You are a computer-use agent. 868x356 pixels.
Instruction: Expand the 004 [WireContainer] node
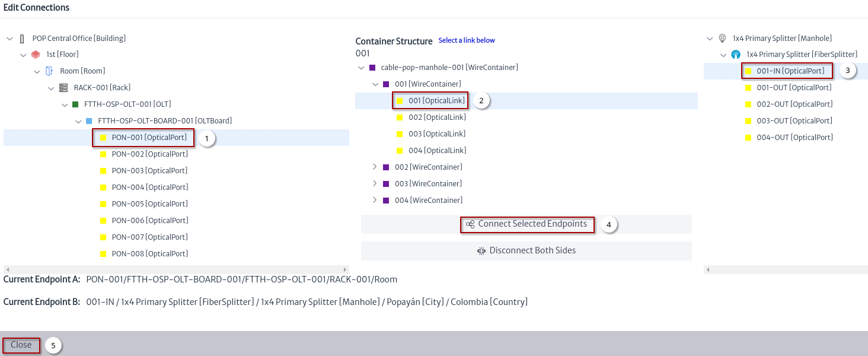(x=375, y=201)
